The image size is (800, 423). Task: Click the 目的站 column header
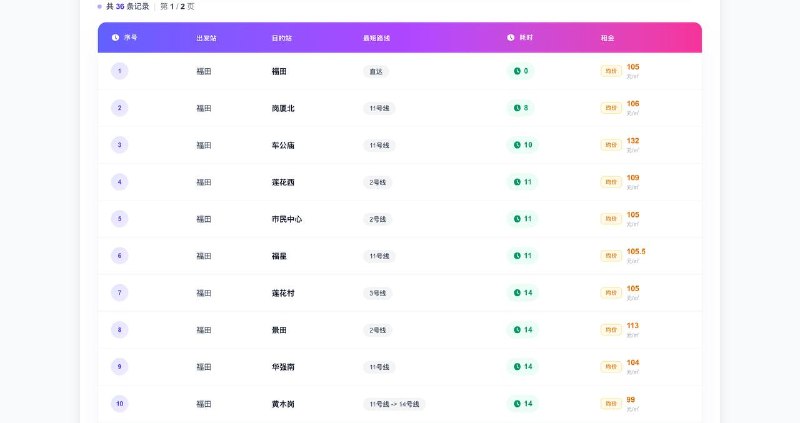(282, 38)
